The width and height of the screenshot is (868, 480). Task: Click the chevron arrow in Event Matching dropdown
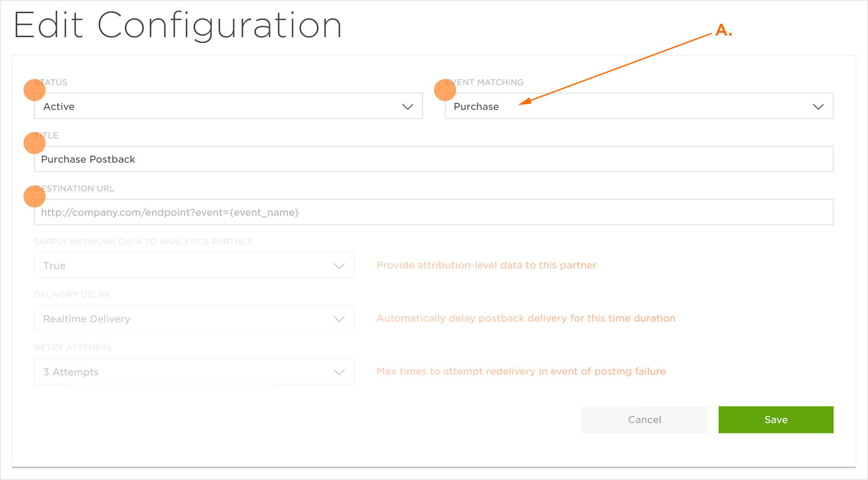[818, 107]
